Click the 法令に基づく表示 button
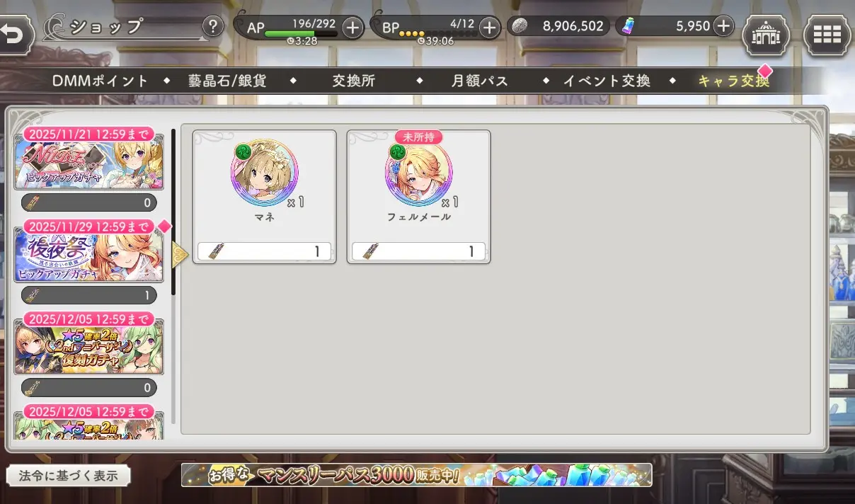Image resolution: width=855 pixels, height=504 pixels. coord(69,476)
